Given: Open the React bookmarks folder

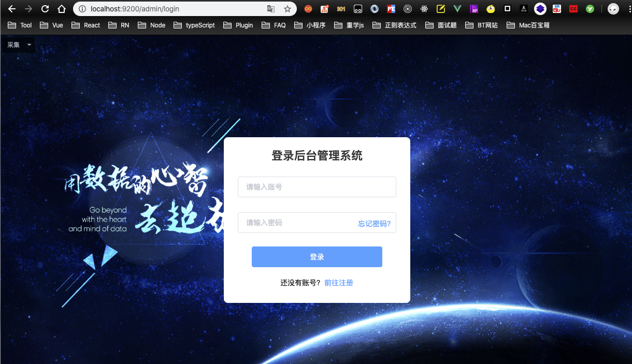Looking at the screenshot, I should 85,25.
